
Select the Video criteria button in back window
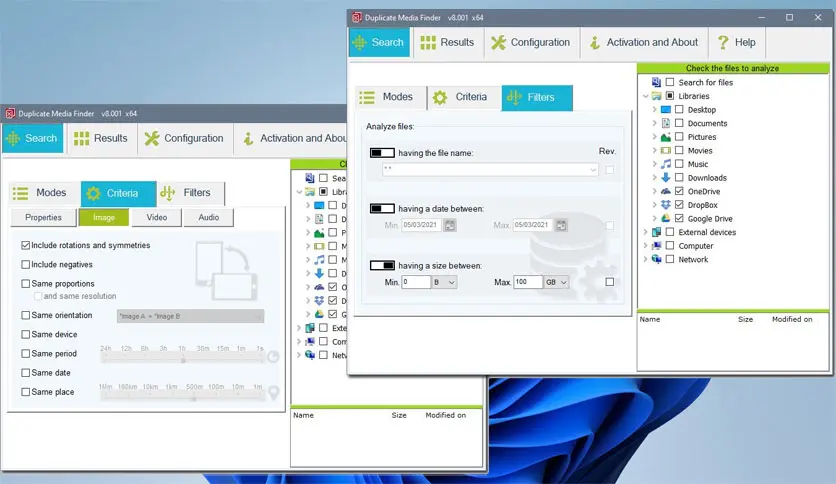click(x=157, y=217)
